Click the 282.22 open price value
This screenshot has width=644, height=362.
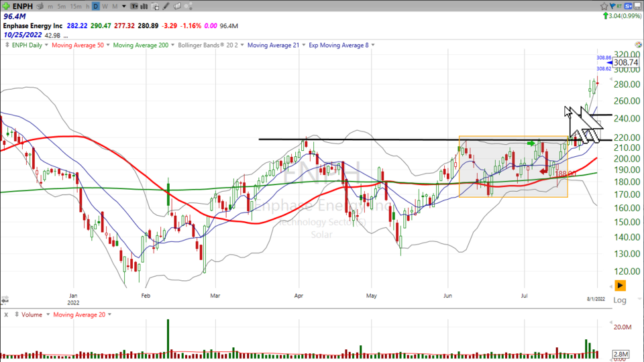[x=77, y=25]
